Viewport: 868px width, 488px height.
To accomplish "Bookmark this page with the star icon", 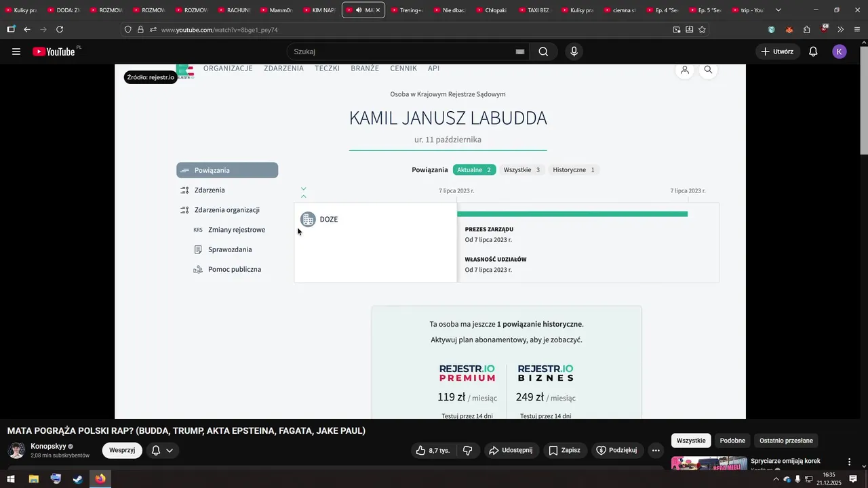I will (702, 29).
